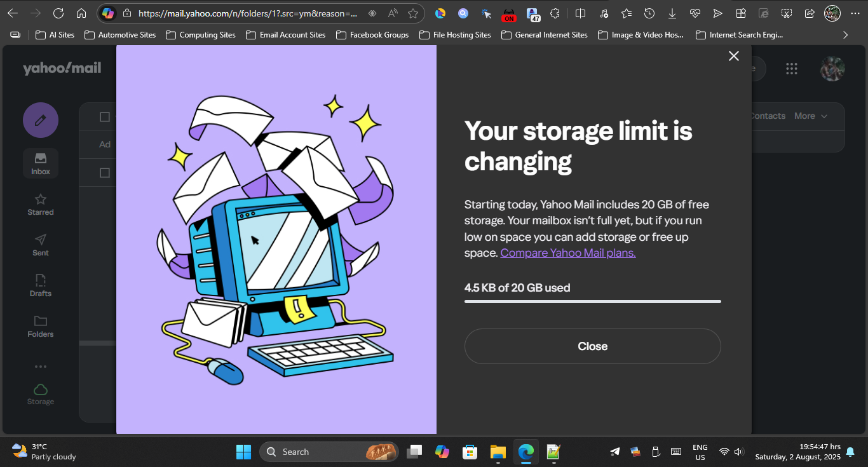Click the Compose pencil button
This screenshot has height=467, width=868.
(41, 120)
